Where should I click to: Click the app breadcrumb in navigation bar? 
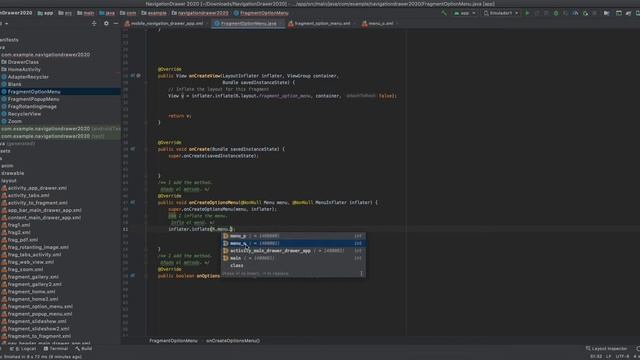[46, 13]
